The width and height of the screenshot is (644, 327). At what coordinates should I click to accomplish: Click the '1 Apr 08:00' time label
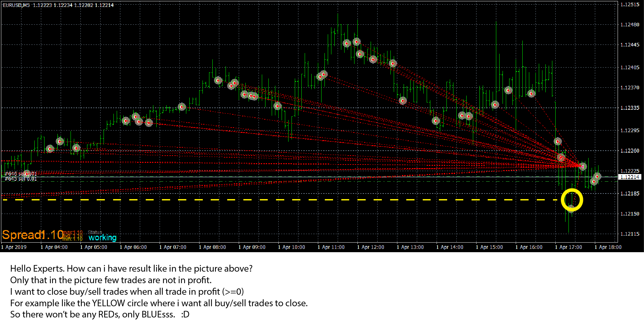click(212, 247)
